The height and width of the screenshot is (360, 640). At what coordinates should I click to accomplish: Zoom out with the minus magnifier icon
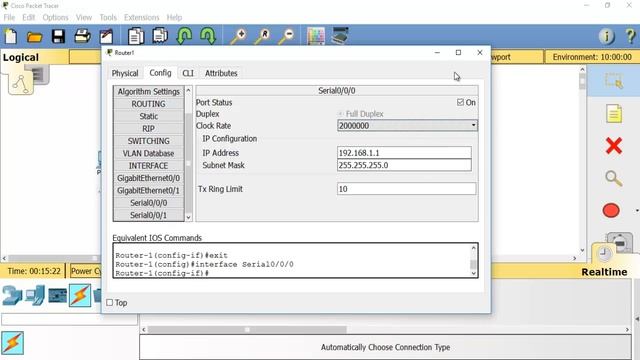[287, 36]
